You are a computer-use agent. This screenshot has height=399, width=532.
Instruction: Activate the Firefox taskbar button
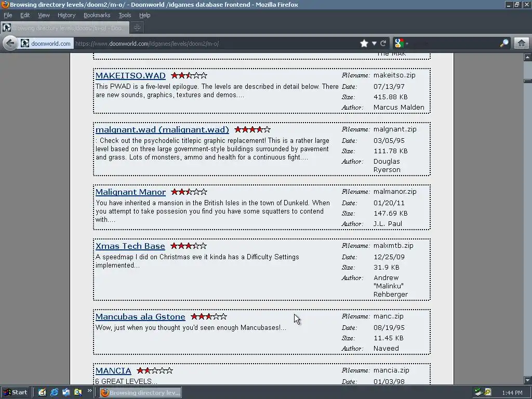[140, 393]
